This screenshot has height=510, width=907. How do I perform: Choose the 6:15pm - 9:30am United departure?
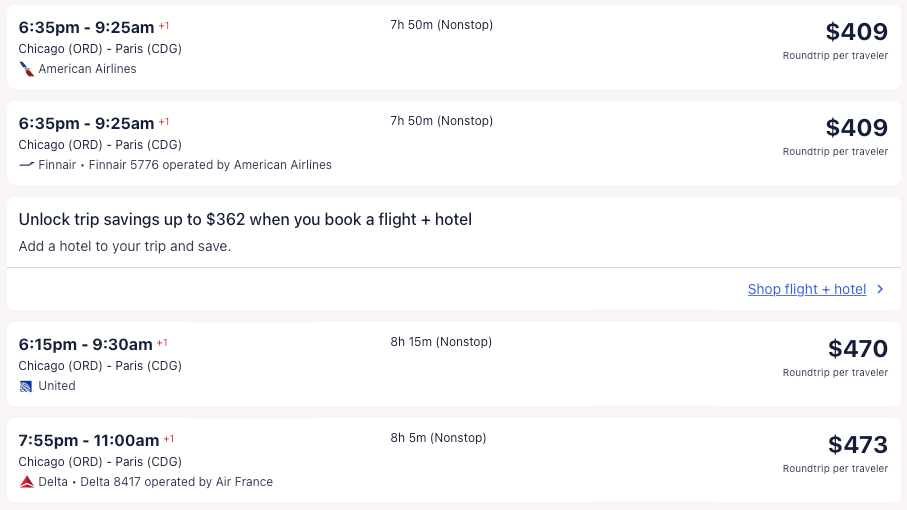pos(86,345)
